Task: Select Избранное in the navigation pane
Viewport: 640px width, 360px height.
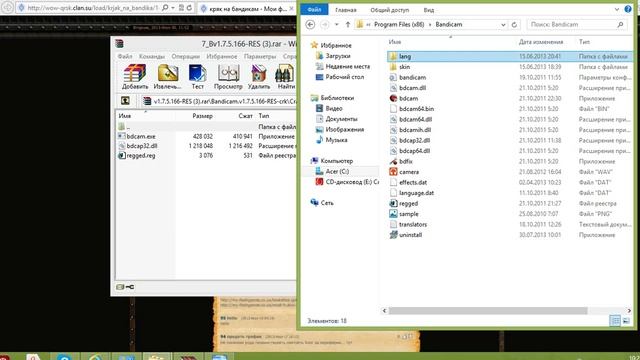Action: click(336, 45)
